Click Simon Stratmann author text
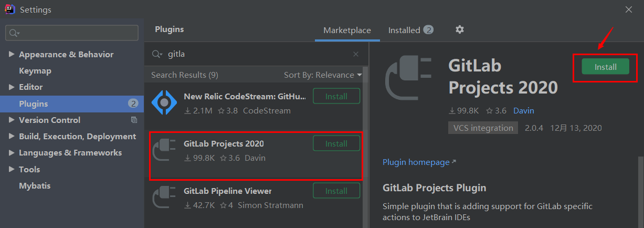This screenshot has width=644, height=228. [270, 205]
